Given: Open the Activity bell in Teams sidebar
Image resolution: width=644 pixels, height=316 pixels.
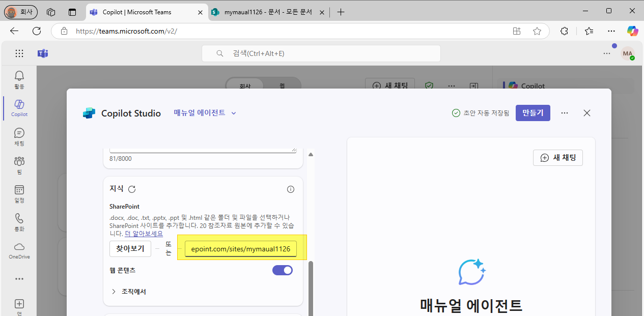Looking at the screenshot, I should pyautogui.click(x=19, y=79).
